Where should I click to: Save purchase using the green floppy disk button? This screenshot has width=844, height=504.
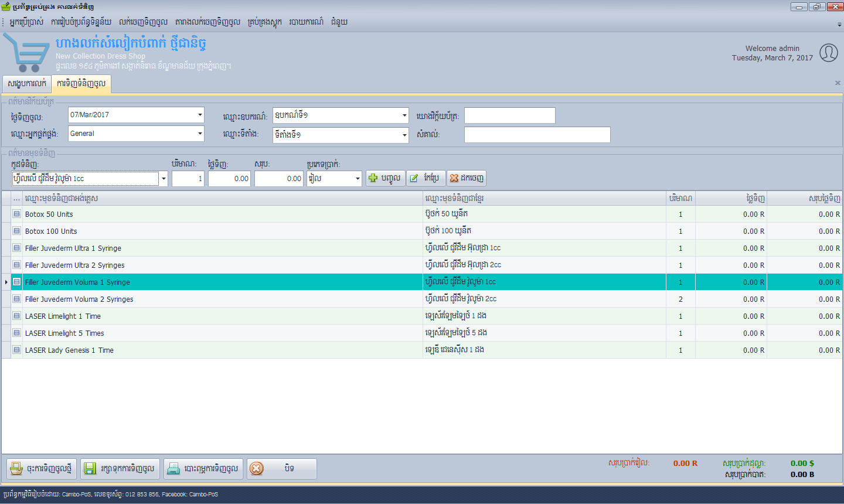point(120,469)
